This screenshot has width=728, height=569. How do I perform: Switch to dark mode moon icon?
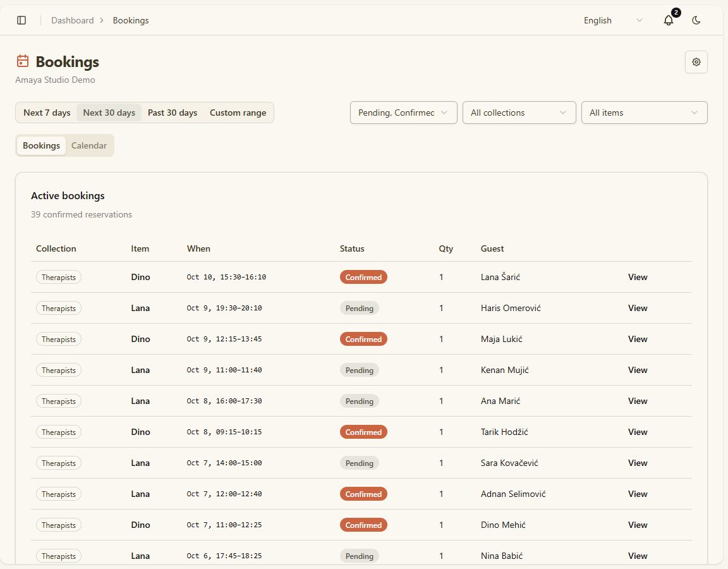(696, 20)
